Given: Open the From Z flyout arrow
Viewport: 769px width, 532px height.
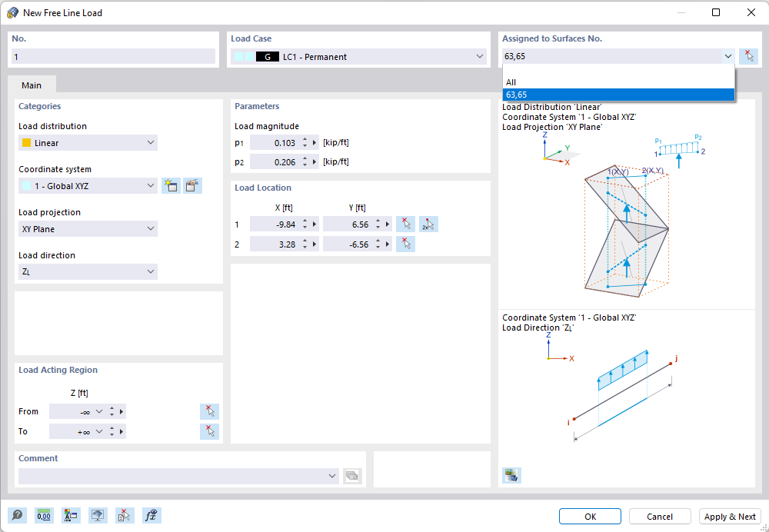Looking at the screenshot, I should pos(122,411).
